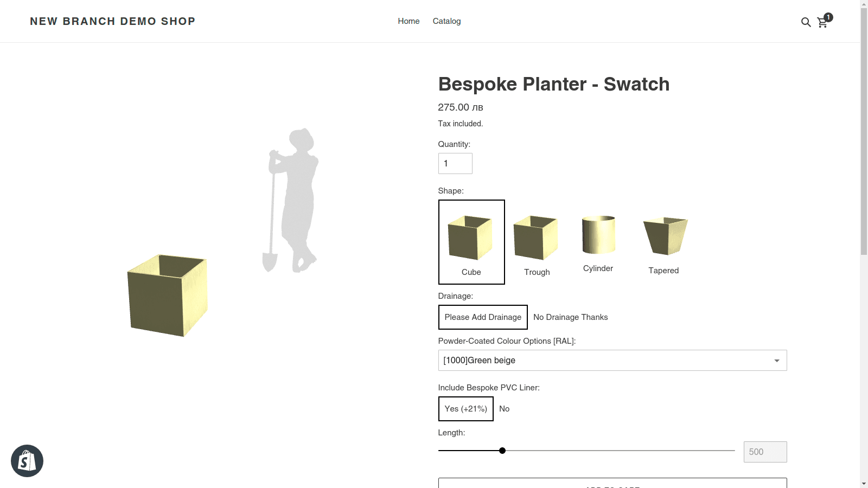868x488 pixels.
Task: Choose 'No Drainage Thanks' option
Action: click(570, 317)
